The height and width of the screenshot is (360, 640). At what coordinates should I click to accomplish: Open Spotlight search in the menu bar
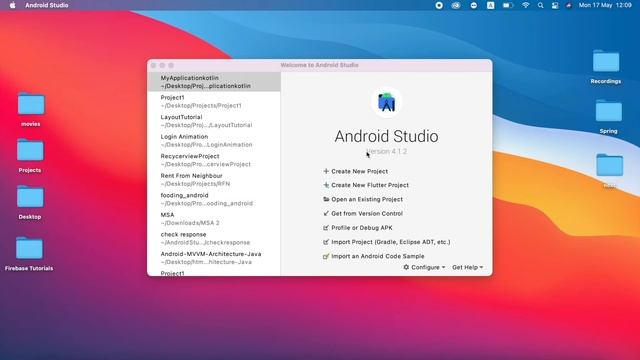click(x=540, y=5)
